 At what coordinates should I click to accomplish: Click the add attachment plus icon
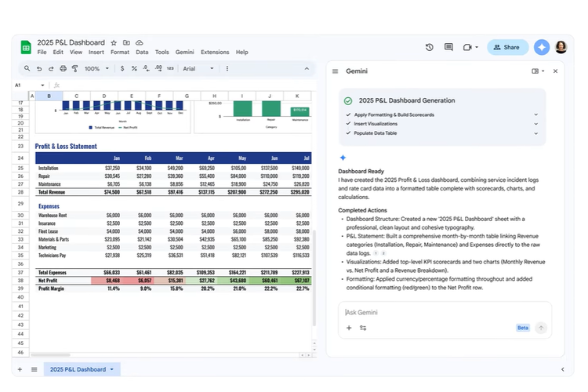click(349, 328)
